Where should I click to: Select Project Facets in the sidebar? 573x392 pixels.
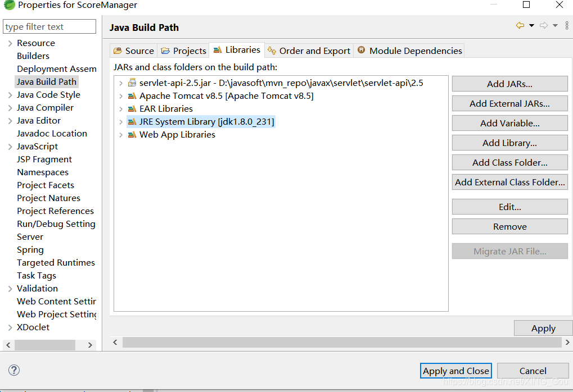pos(46,185)
